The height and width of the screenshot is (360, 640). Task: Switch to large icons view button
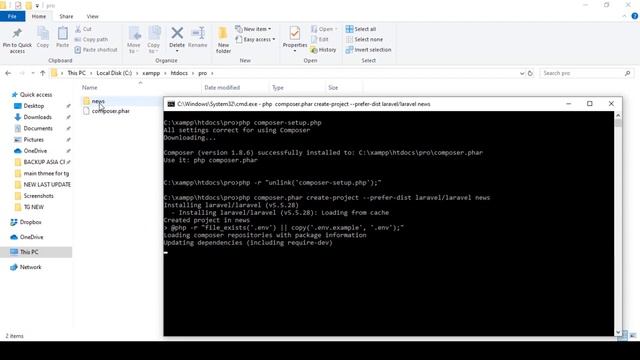[632, 336]
